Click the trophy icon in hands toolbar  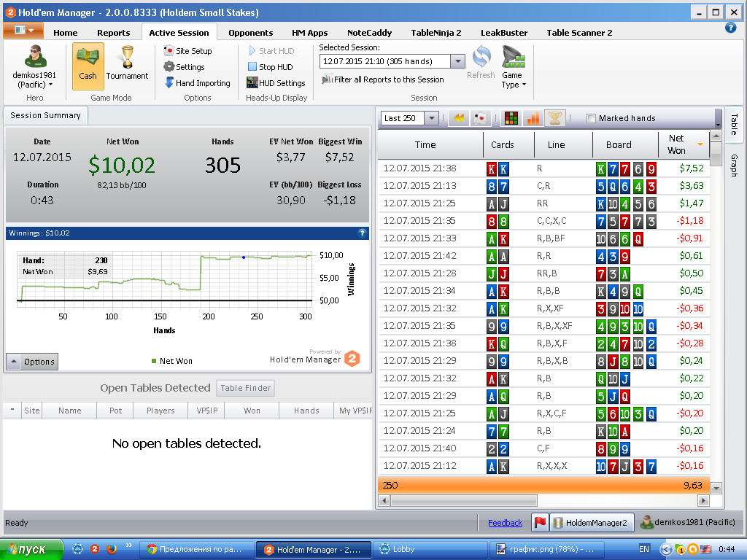[x=555, y=118]
